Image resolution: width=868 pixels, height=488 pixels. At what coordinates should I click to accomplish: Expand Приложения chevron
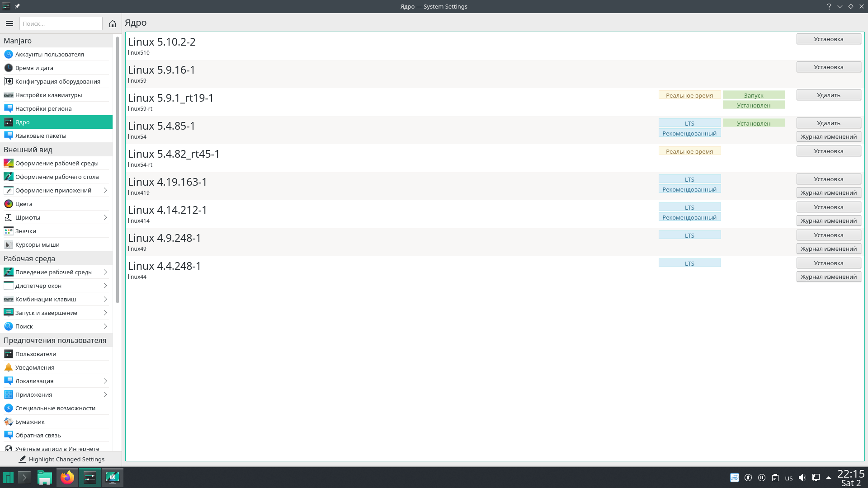[105, 394]
